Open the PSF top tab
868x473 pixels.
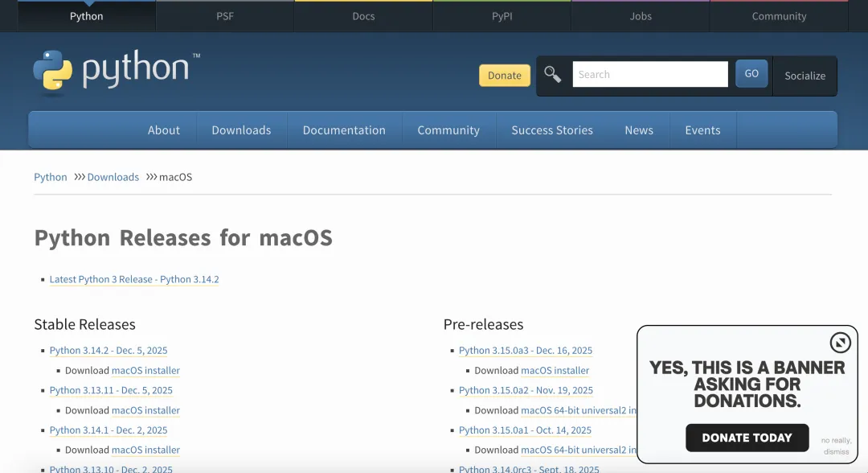point(225,16)
